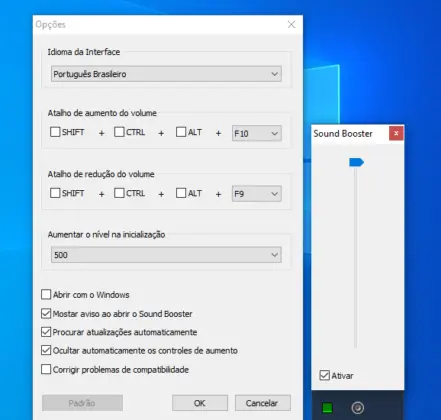
Task: Open the F9 key dropdown
Action: pyautogui.click(x=257, y=194)
